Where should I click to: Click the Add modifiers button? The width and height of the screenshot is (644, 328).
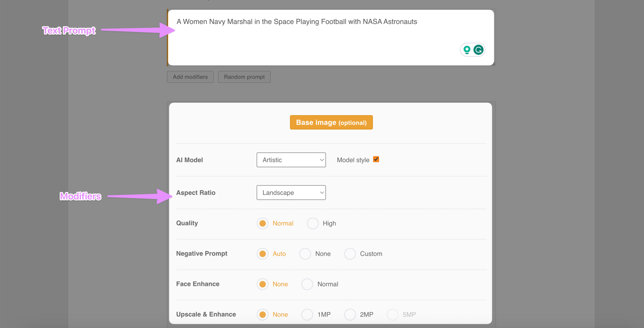click(x=190, y=77)
